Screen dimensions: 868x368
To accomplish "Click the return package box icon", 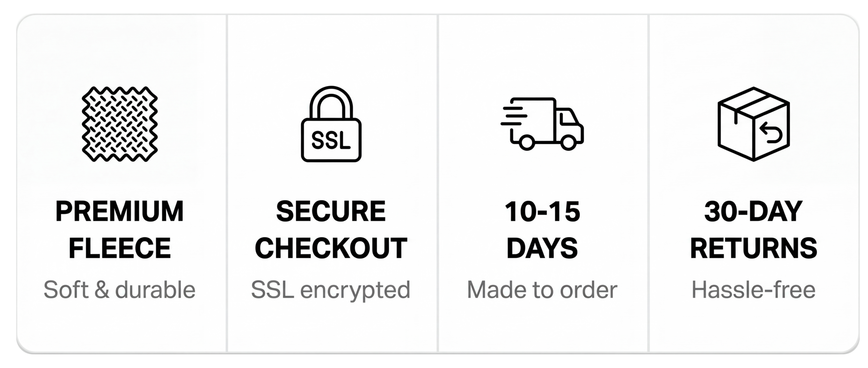I will click(753, 124).
